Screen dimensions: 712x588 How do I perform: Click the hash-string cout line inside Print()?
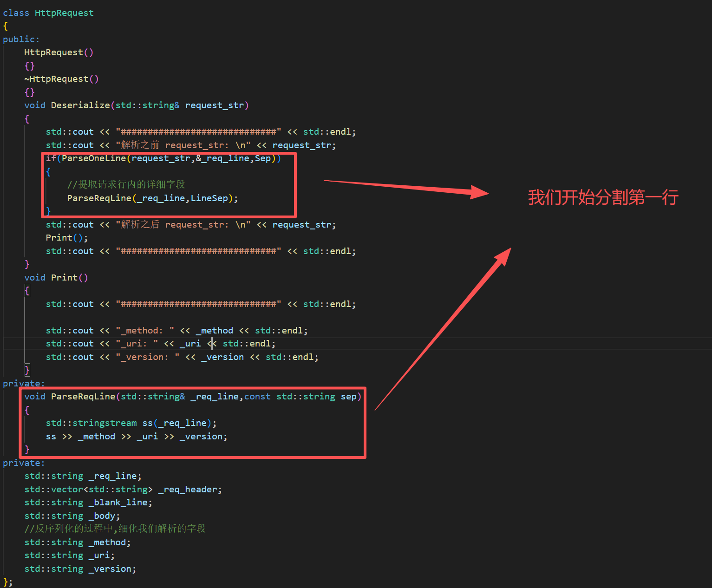click(x=201, y=304)
